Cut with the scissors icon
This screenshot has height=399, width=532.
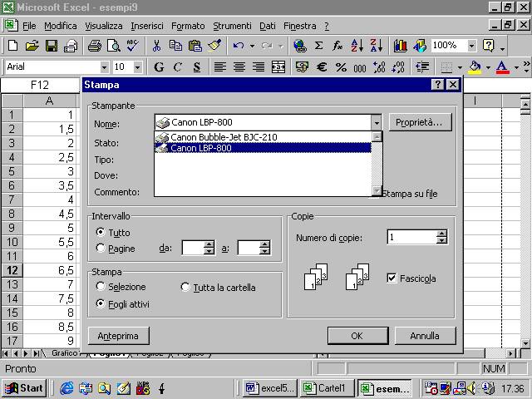(156, 46)
